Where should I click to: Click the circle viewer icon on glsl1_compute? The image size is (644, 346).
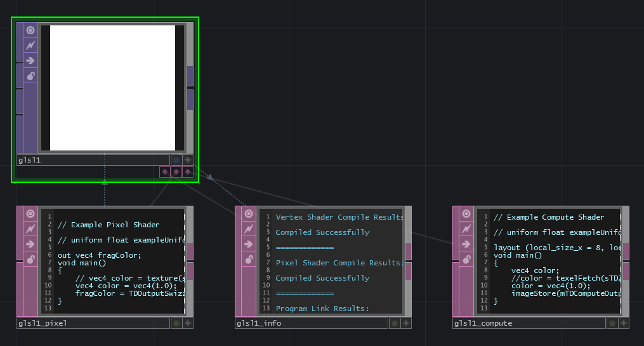(x=466, y=214)
